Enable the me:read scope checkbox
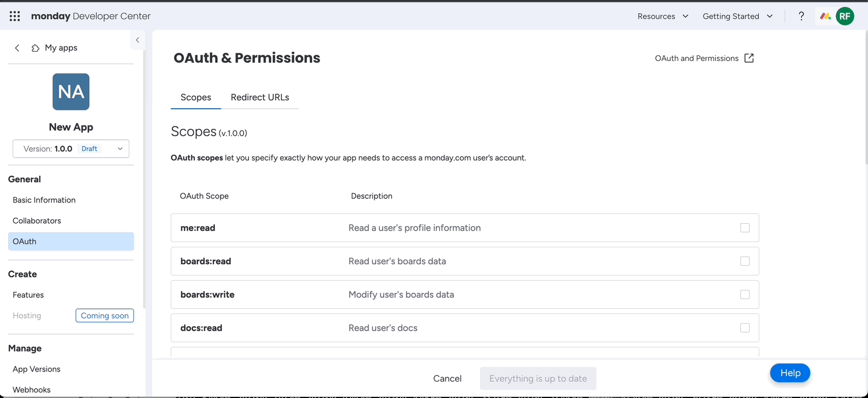This screenshot has width=868, height=398. 745,228
